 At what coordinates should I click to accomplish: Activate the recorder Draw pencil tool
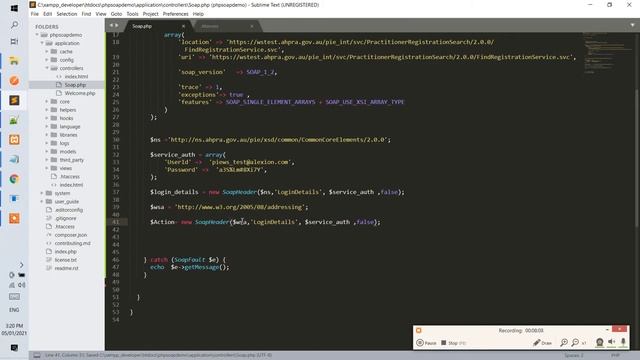tap(542, 343)
